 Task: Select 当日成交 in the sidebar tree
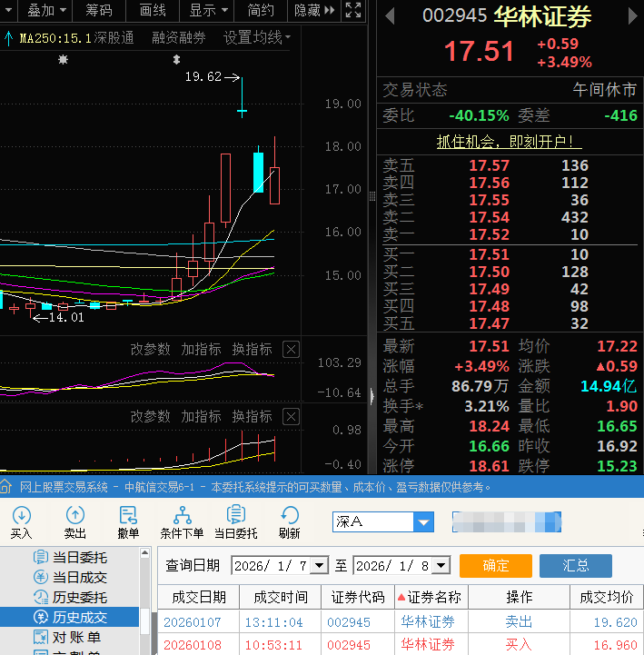pos(71,577)
